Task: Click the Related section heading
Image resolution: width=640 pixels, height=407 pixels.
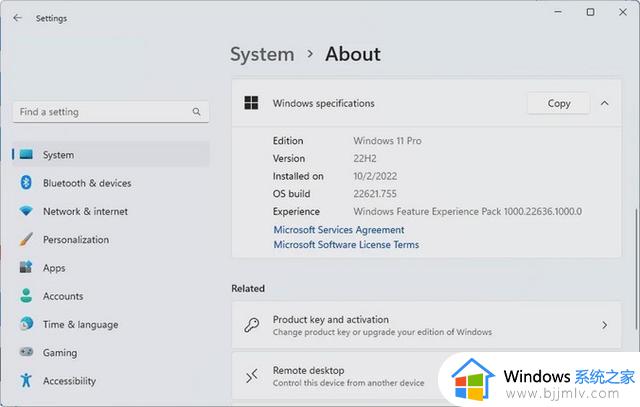Action: [248, 288]
